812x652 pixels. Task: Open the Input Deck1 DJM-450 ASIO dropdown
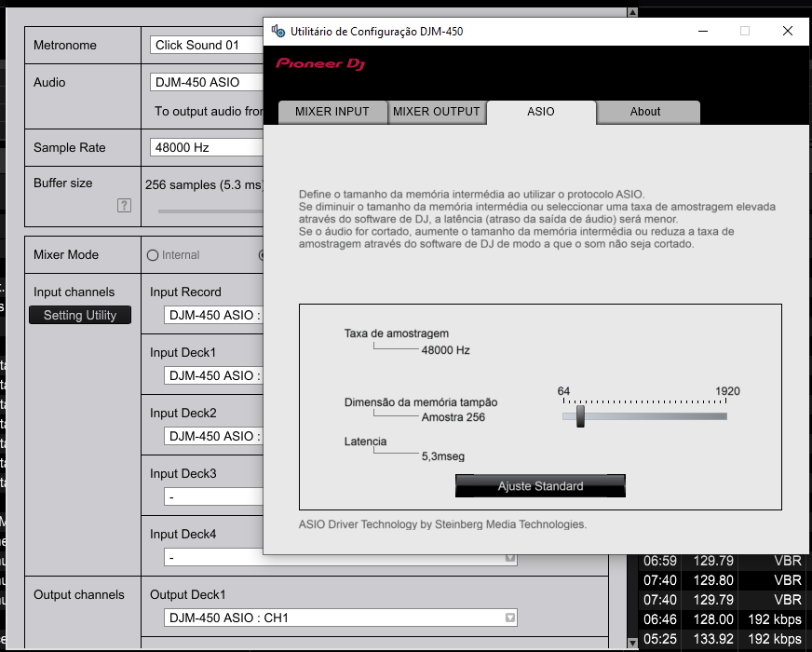click(214, 375)
